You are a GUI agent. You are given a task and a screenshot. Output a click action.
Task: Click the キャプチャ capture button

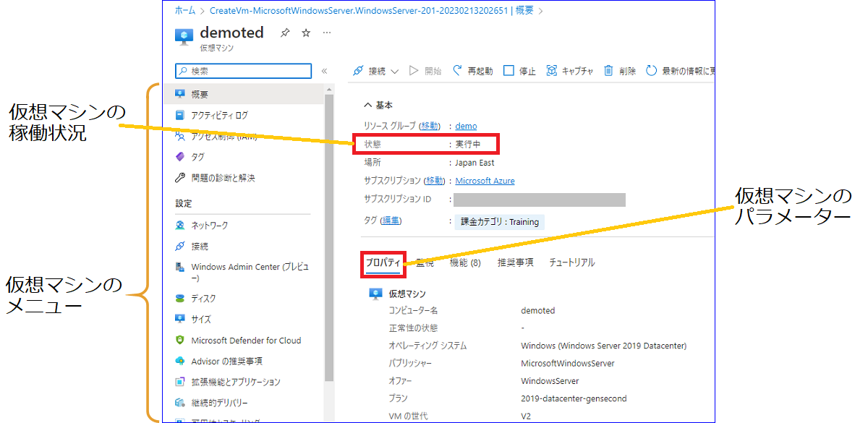click(569, 71)
